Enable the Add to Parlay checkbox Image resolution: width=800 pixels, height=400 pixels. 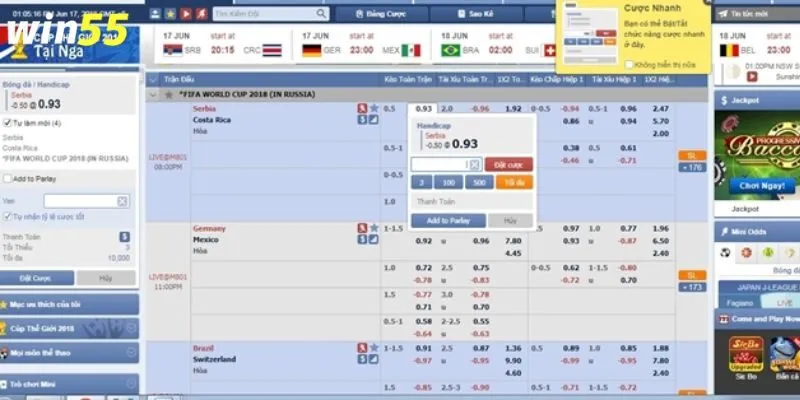7,179
